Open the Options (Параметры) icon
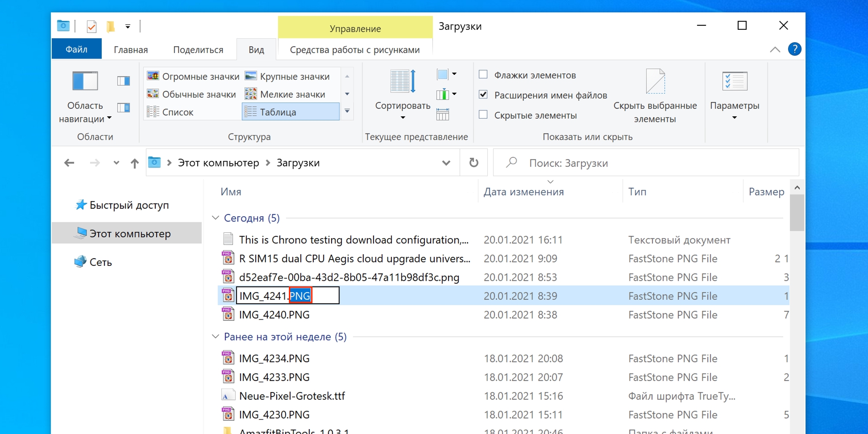Viewport: 868px width, 434px height. [734, 81]
